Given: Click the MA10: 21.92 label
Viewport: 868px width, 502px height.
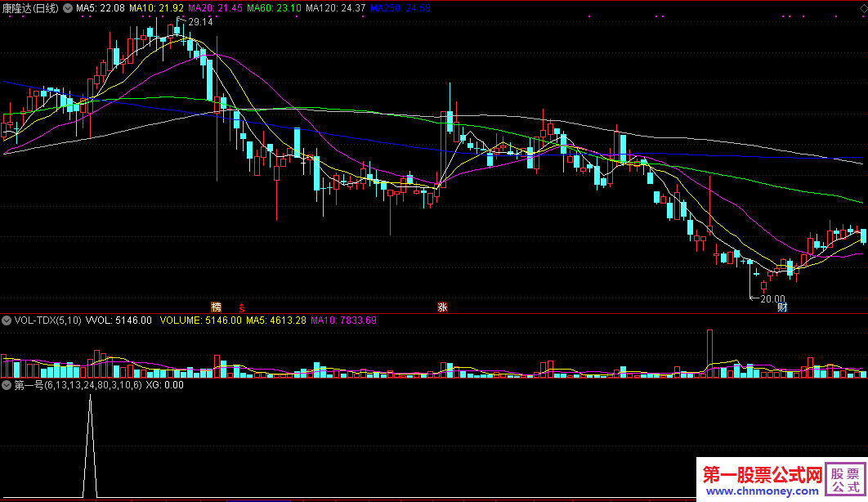Looking at the screenshot, I should 156,8.
